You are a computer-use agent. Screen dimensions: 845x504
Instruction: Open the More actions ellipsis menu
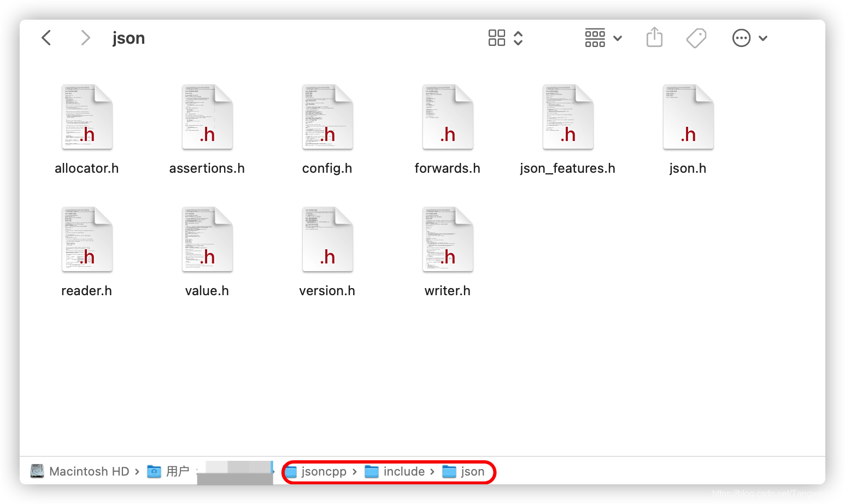pos(741,38)
